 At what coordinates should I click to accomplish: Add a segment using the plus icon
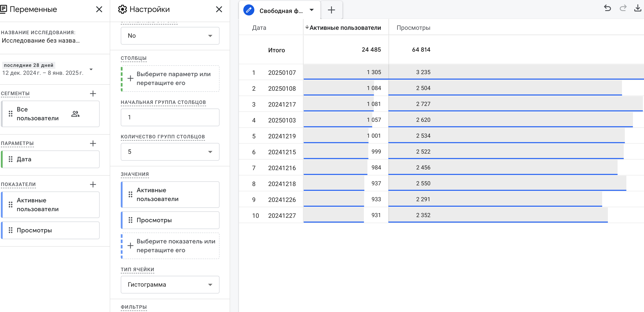[x=93, y=94]
